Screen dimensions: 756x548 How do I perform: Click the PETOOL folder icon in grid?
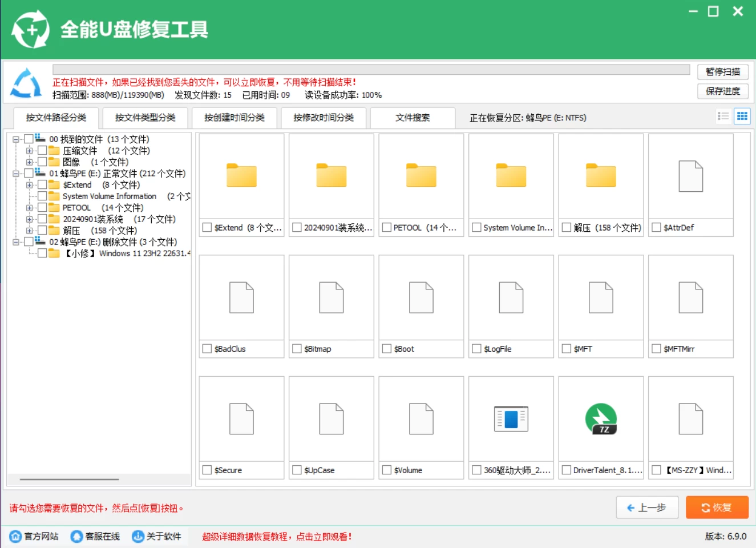[421, 175]
